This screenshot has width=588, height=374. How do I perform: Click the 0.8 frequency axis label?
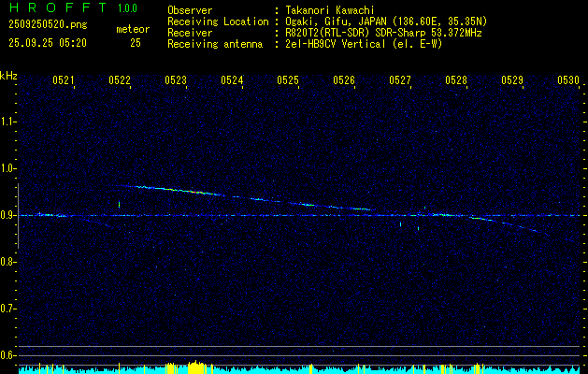(x=7, y=262)
